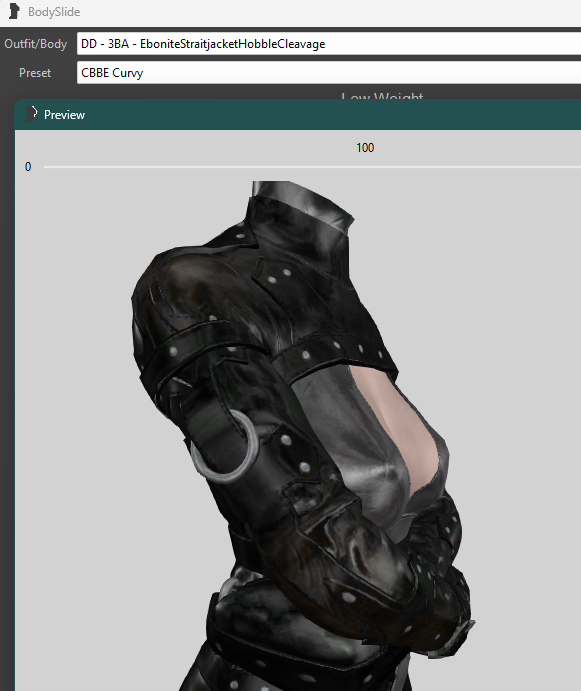Image resolution: width=581 pixels, height=691 pixels.
Task: Open the Preset combo box showing CBBE Curvy
Action: tap(329, 72)
